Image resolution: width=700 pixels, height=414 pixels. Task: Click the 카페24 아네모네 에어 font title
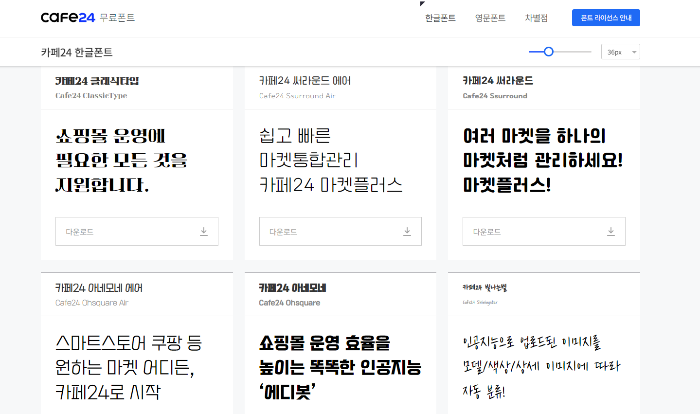(x=99, y=288)
